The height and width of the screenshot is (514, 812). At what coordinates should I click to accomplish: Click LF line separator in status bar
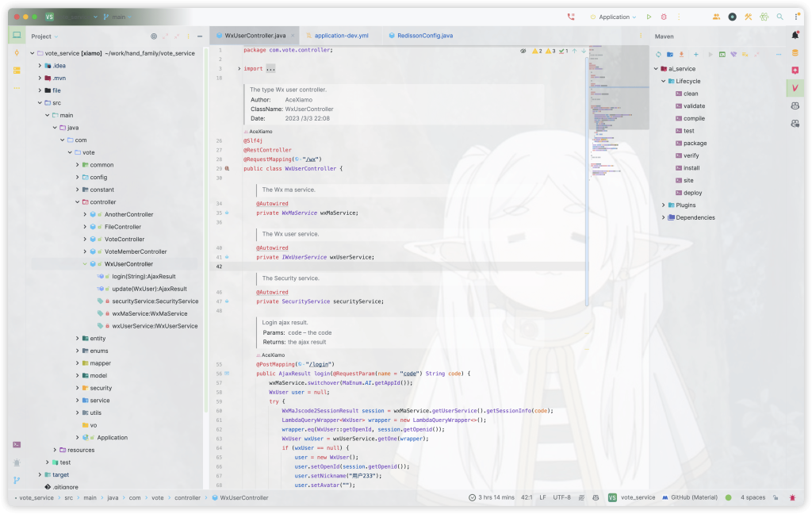[542, 497]
